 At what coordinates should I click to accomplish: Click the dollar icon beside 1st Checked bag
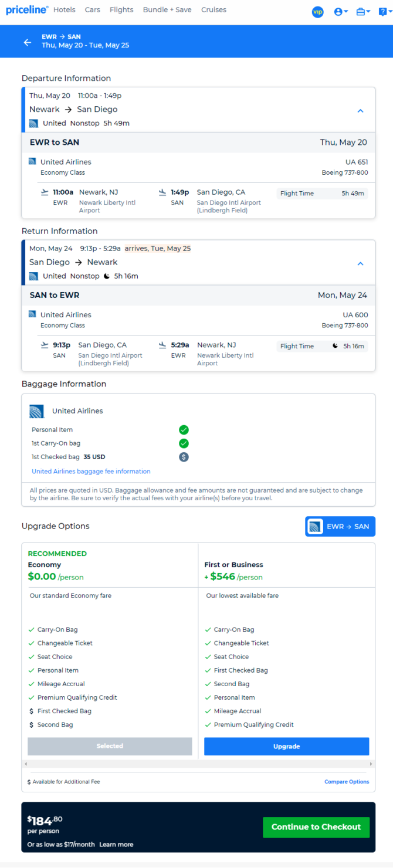point(184,457)
